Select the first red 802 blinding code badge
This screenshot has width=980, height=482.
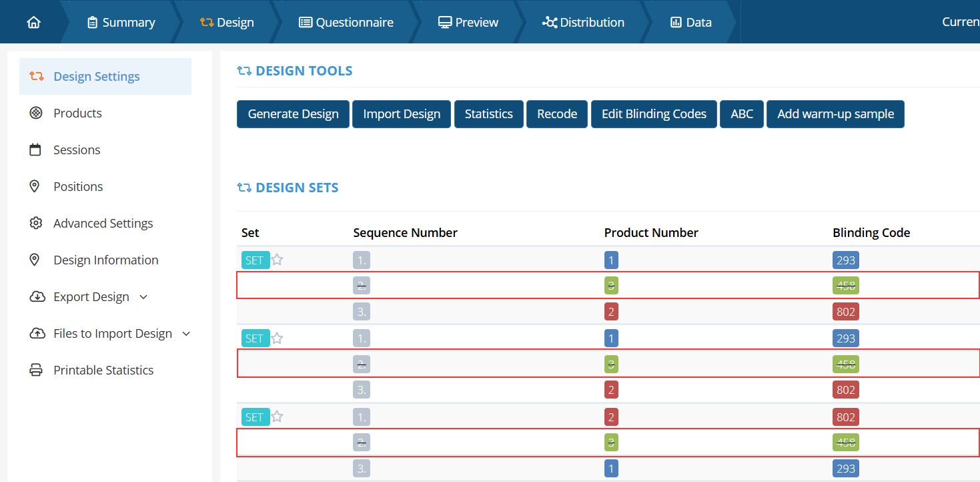845,311
